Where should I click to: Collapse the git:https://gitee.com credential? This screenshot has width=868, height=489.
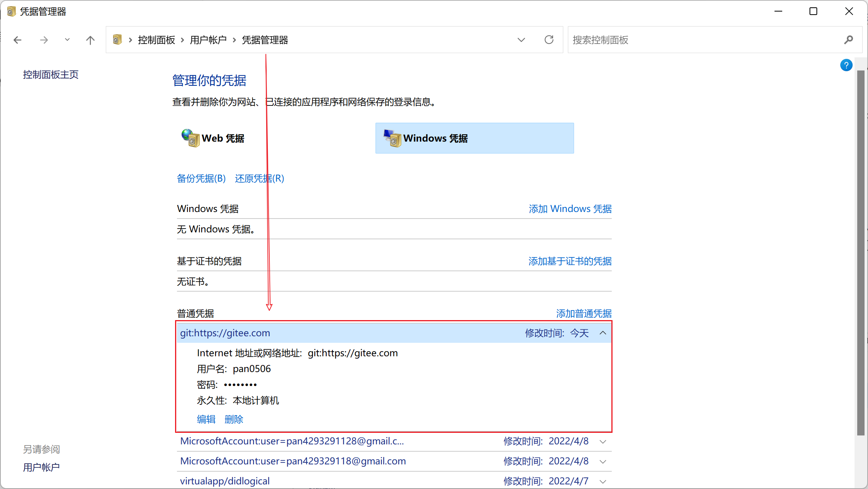pos(603,333)
